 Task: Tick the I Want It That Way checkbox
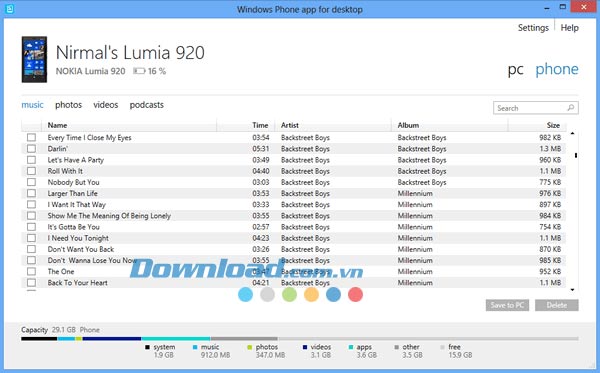coord(31,204)
